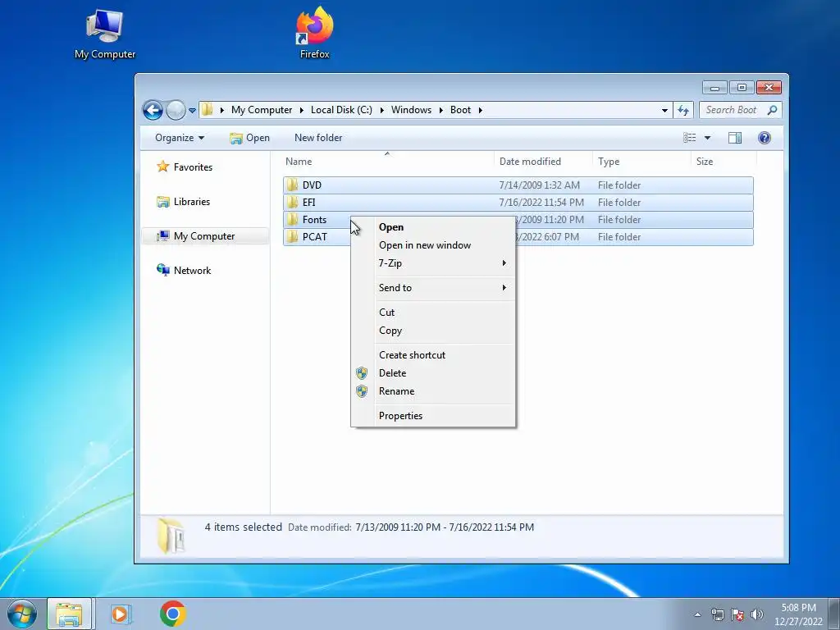Choose Copy from the context menu

(433, 331)
